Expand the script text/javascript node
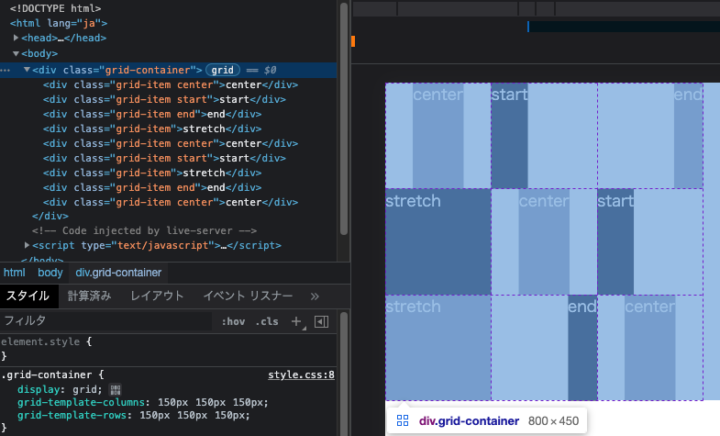 (27, 245)
